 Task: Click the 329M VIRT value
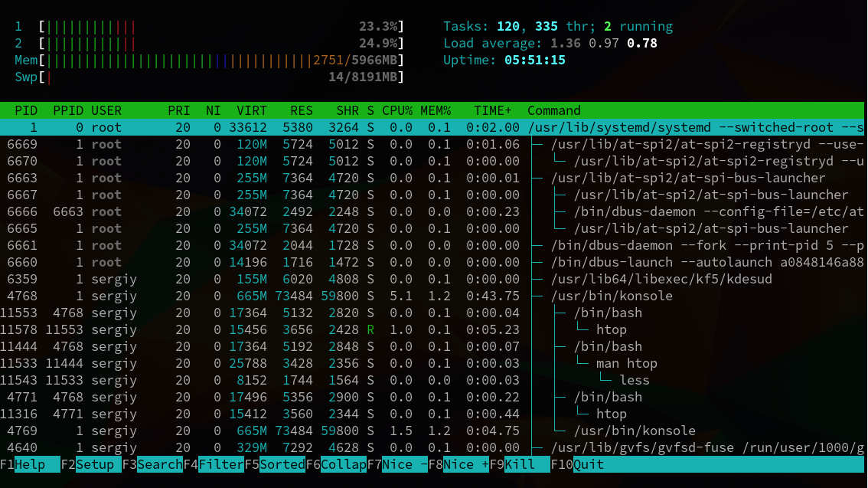click(x=251, y=447)
